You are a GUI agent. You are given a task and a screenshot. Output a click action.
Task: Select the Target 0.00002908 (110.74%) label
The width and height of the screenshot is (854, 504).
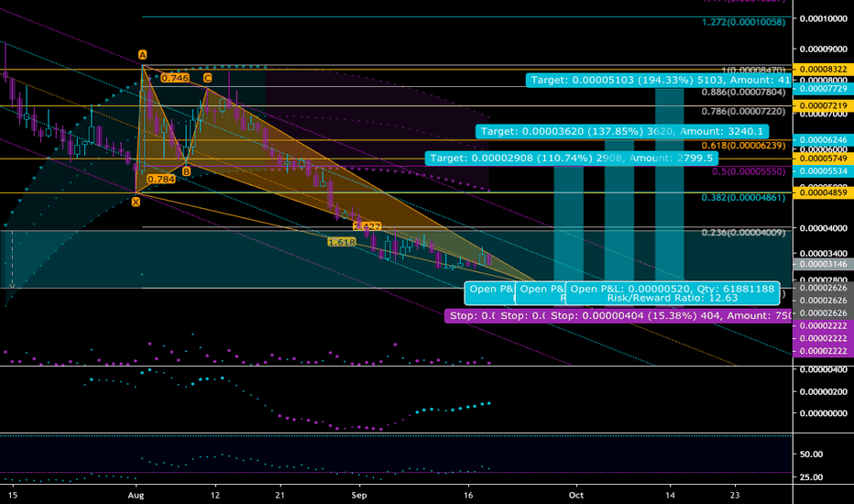click(x=572, y=159)
